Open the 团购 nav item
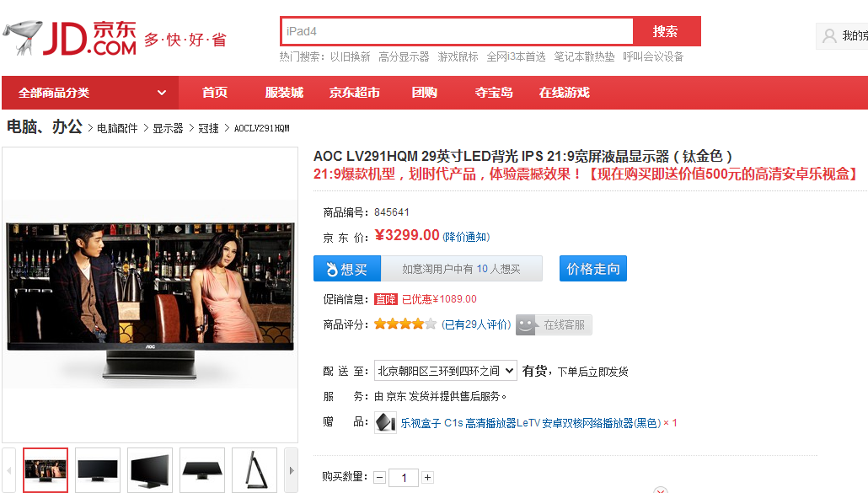 click(x=425, y=93)
